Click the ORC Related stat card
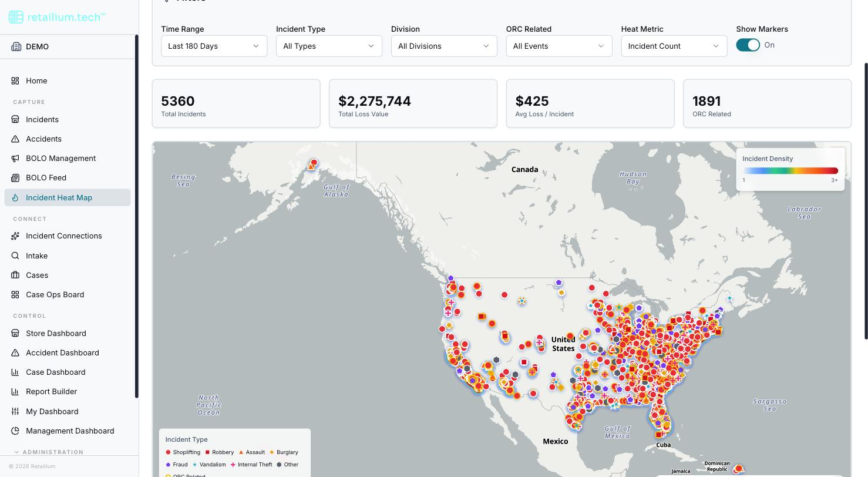 coord(768,103)
